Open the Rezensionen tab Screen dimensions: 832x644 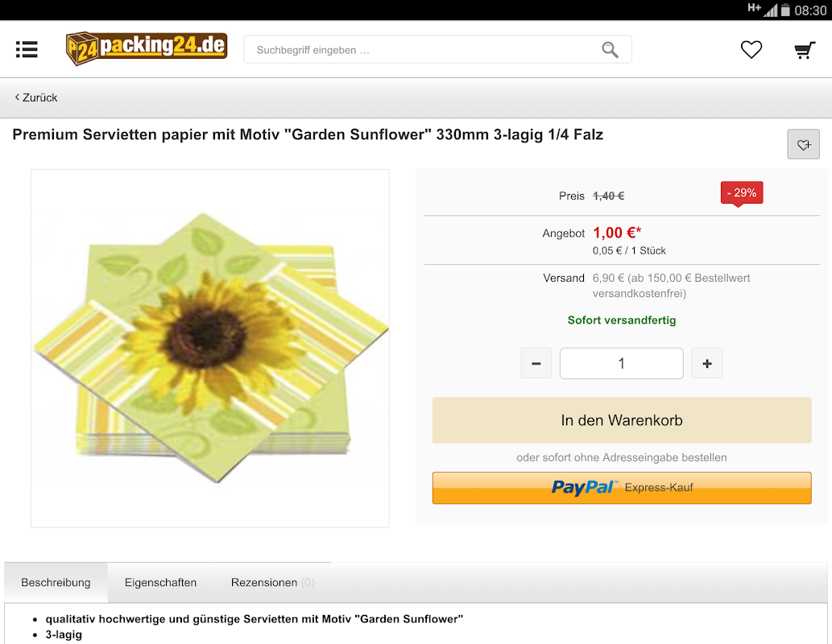273,583
